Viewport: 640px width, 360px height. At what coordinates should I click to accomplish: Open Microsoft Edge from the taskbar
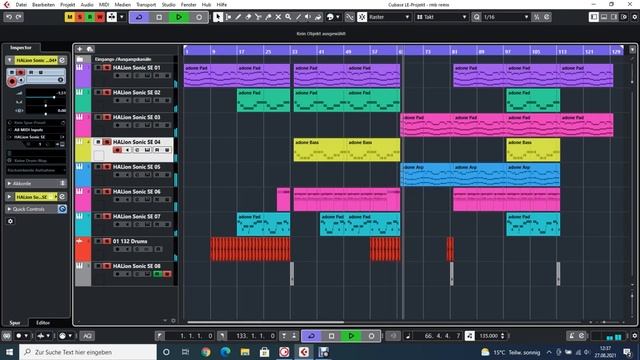pos(225,352)
